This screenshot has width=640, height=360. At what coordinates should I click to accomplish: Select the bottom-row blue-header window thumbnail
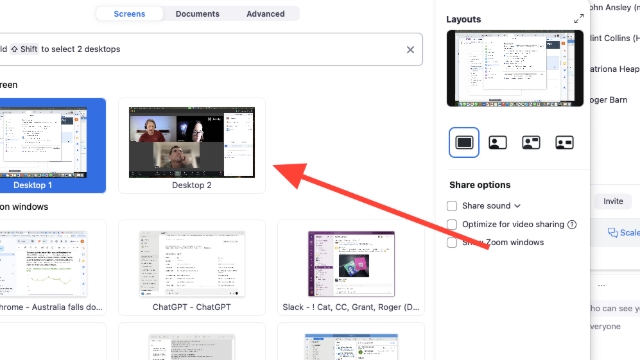pyautogui.click(x=351, y=342)
